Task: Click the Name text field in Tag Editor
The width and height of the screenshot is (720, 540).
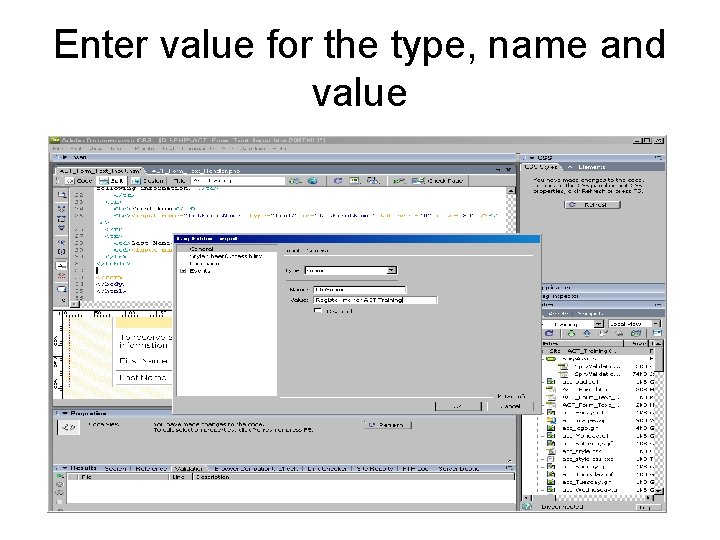Action: (360, 290)
